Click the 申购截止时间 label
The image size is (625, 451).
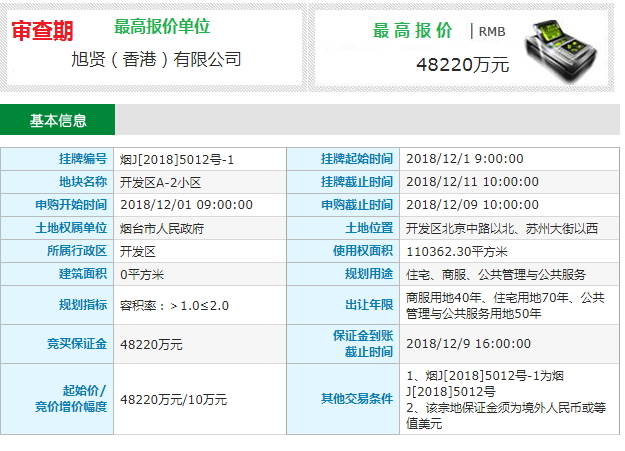point(357,205)
